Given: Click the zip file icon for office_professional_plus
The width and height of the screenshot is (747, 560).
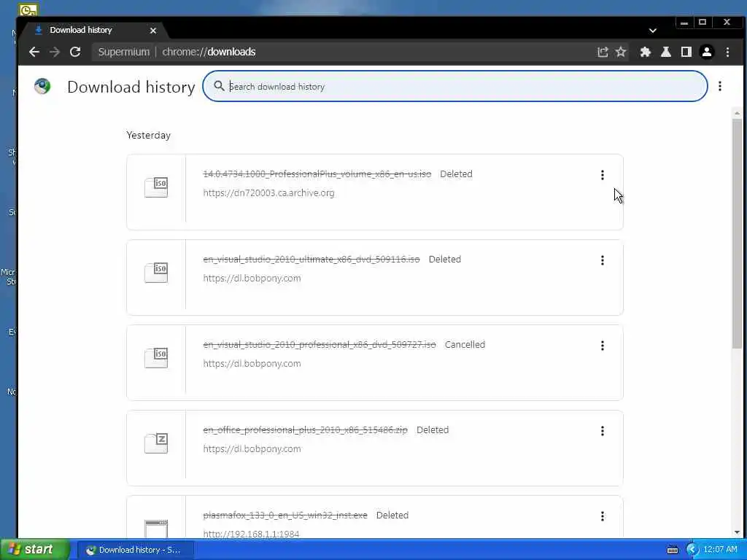Looking at the screenshot, I should coord(156,443).
